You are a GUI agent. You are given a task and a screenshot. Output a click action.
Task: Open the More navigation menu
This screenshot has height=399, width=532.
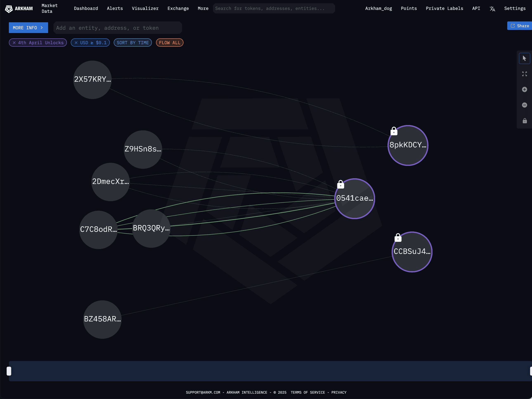click(x=203, y=8)
